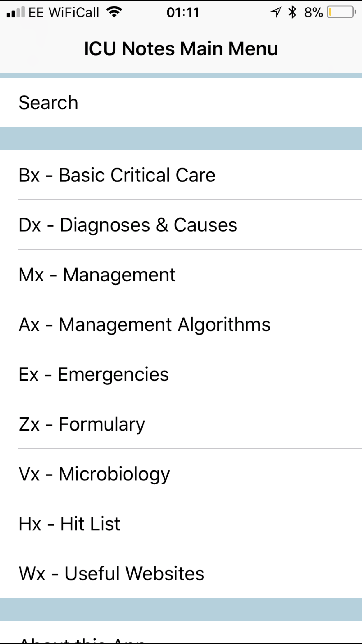Tap the Bluetooth icon in status bar

[292, 12]
